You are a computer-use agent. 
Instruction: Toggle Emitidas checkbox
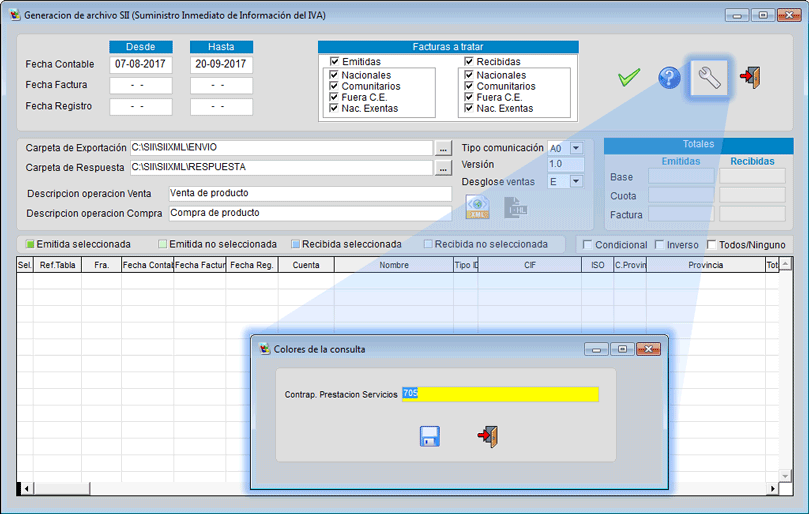pos(334,61)
